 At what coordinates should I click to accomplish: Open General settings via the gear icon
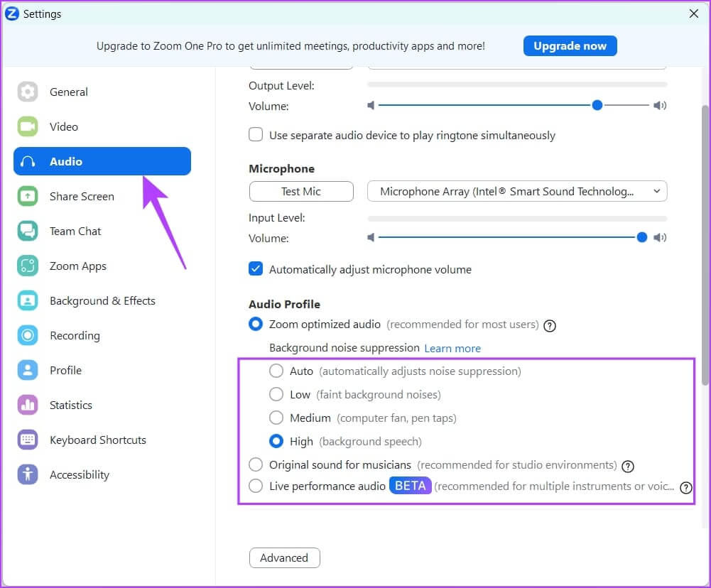click(28, 92)
